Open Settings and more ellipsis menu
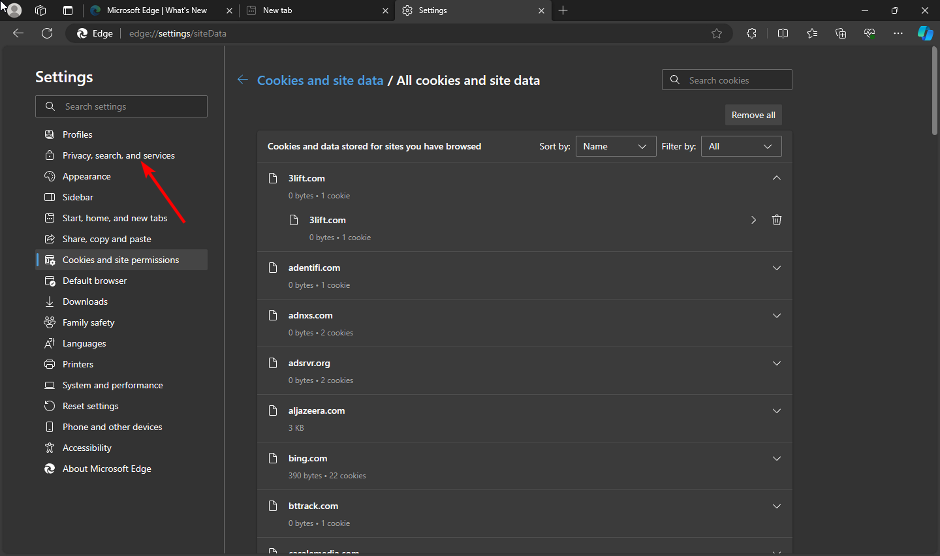 897,34
